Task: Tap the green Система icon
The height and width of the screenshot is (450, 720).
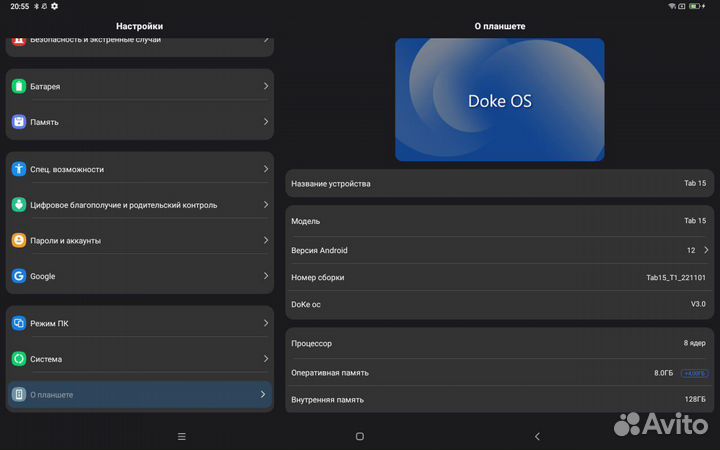Action: click(19, 359)
